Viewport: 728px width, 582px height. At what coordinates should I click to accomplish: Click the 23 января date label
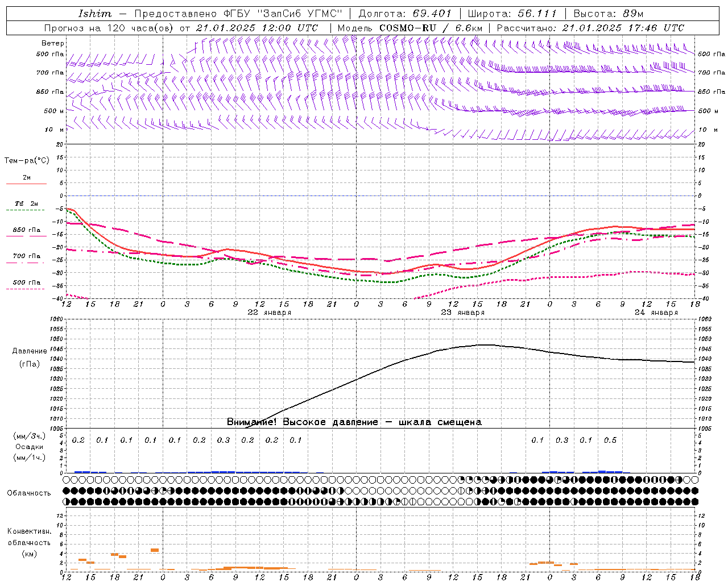(x=462, y=313)
